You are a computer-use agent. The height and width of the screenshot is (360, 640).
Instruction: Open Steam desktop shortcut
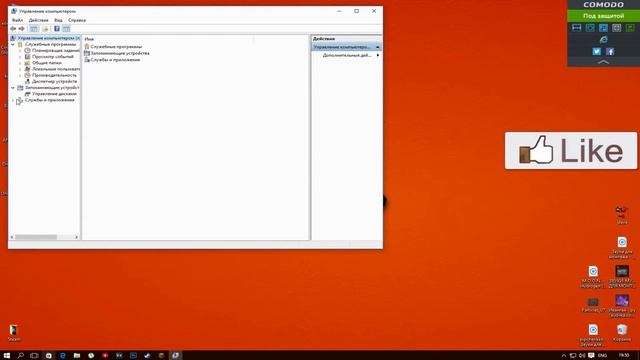pyautogui.click(x=13, y=333)
